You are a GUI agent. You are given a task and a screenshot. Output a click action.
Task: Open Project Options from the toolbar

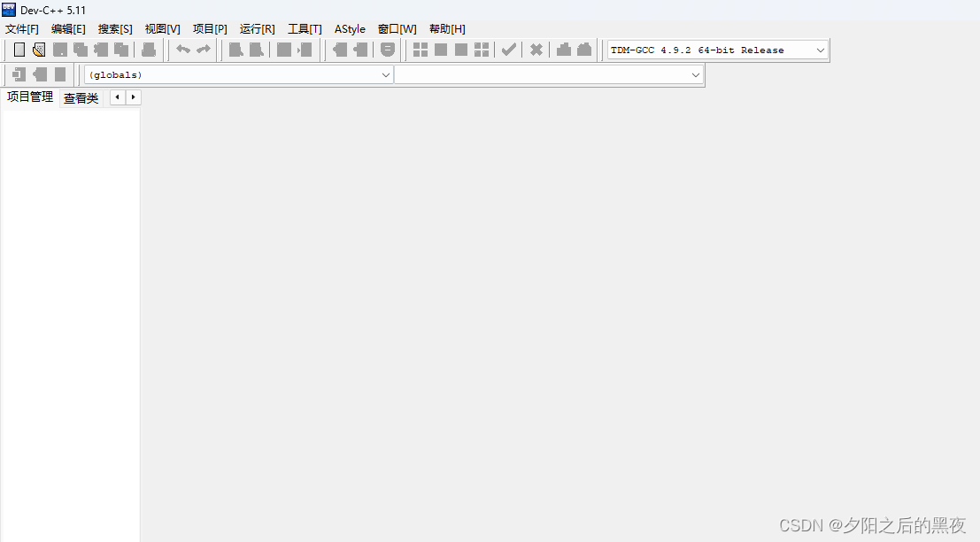click(x=388, y=50)
